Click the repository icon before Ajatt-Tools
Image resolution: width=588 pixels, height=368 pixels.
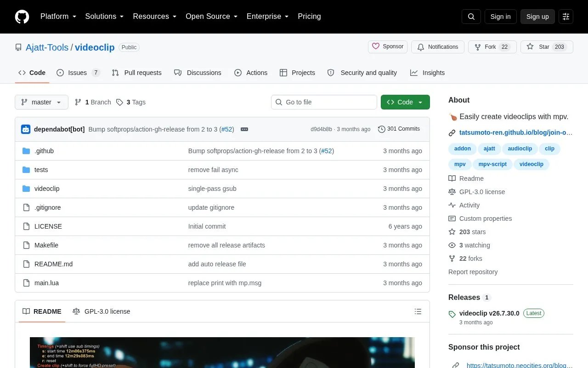pos(18,47)
